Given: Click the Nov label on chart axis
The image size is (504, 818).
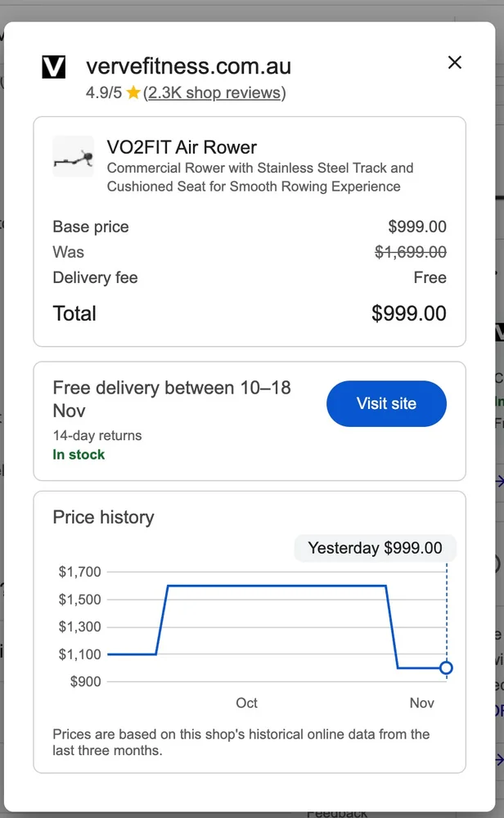Looking at the screenshot, I should (421, 703).
